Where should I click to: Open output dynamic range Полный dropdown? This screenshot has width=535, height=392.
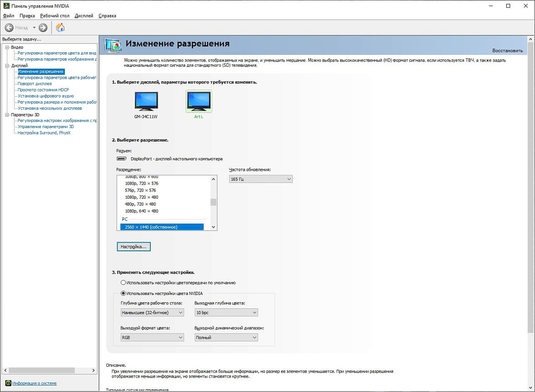227,337
